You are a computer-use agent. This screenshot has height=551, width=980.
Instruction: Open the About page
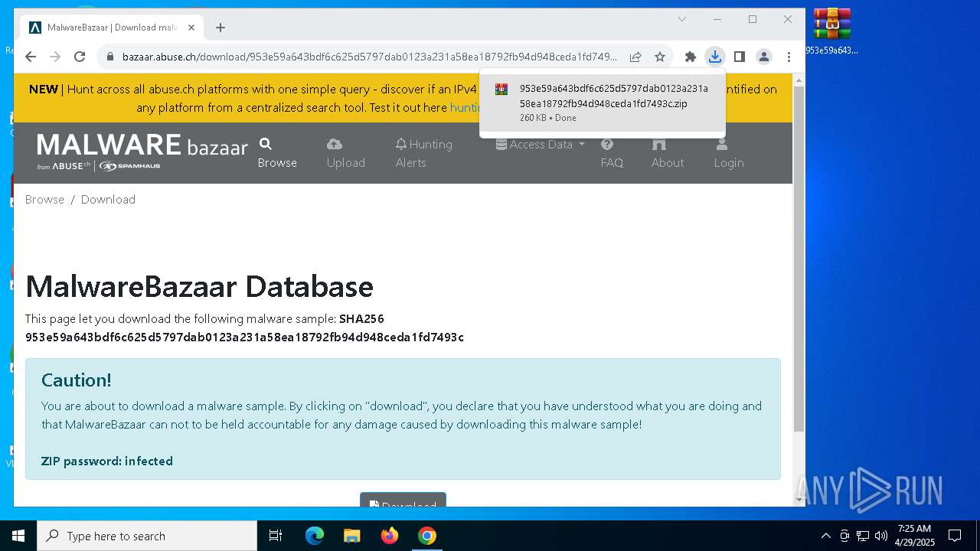point(668,153)
